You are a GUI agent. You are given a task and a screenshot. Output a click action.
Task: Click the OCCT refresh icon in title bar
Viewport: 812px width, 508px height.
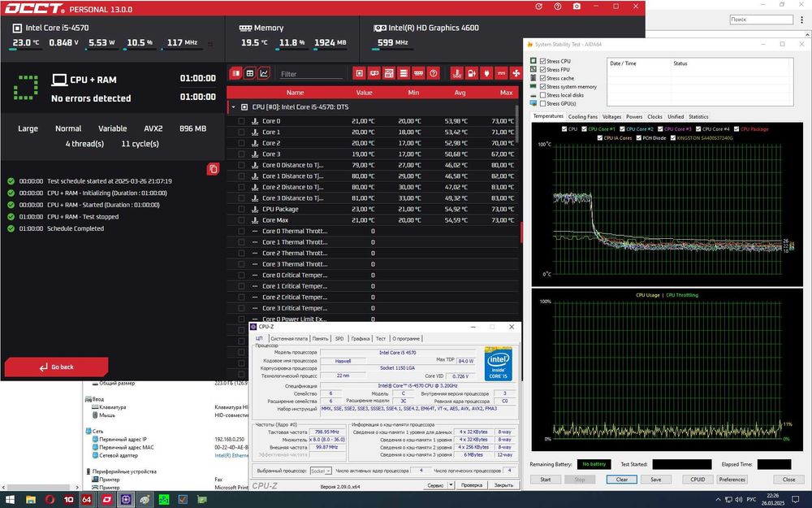[538, 7]
